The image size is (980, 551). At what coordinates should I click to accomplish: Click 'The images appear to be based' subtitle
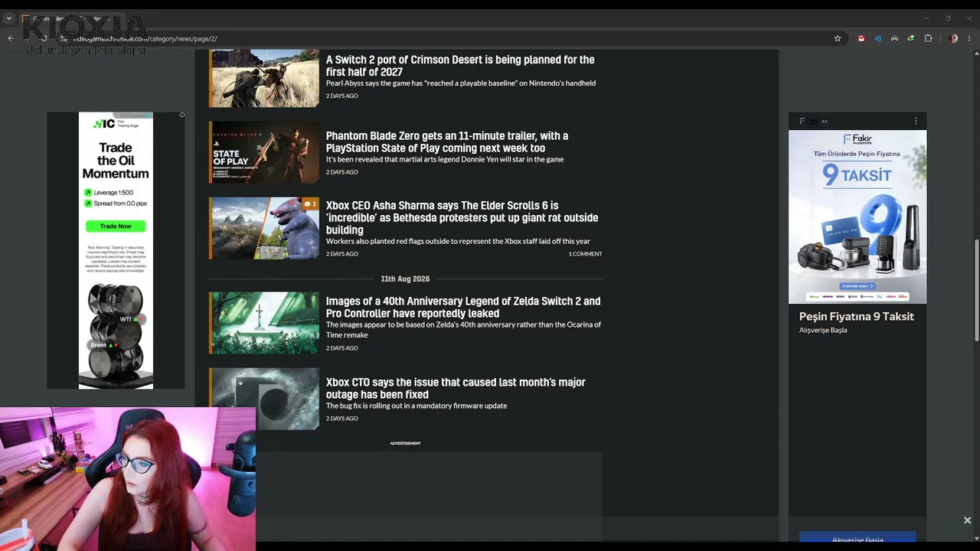tap(463, 330)
